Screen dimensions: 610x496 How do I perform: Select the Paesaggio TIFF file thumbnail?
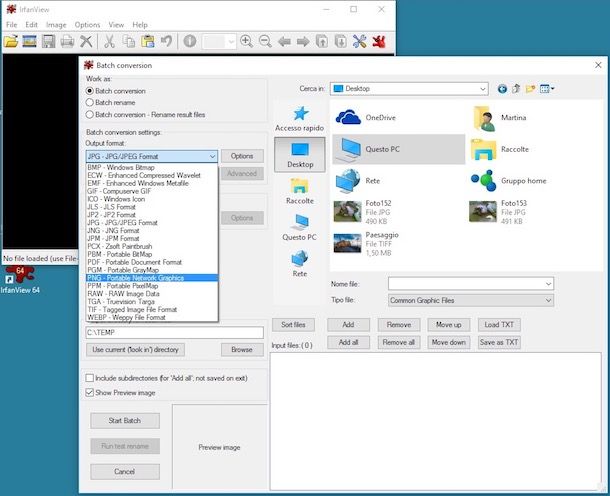point(348,244)
